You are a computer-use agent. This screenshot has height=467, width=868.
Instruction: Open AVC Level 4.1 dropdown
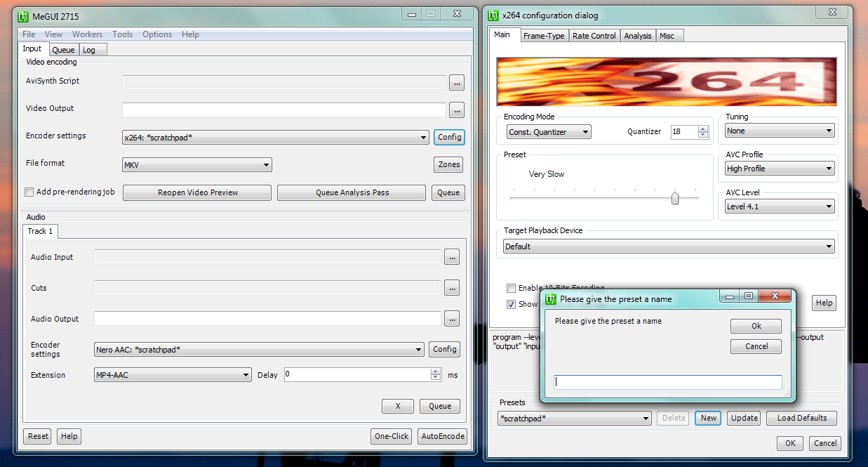[x=780, y=206]
